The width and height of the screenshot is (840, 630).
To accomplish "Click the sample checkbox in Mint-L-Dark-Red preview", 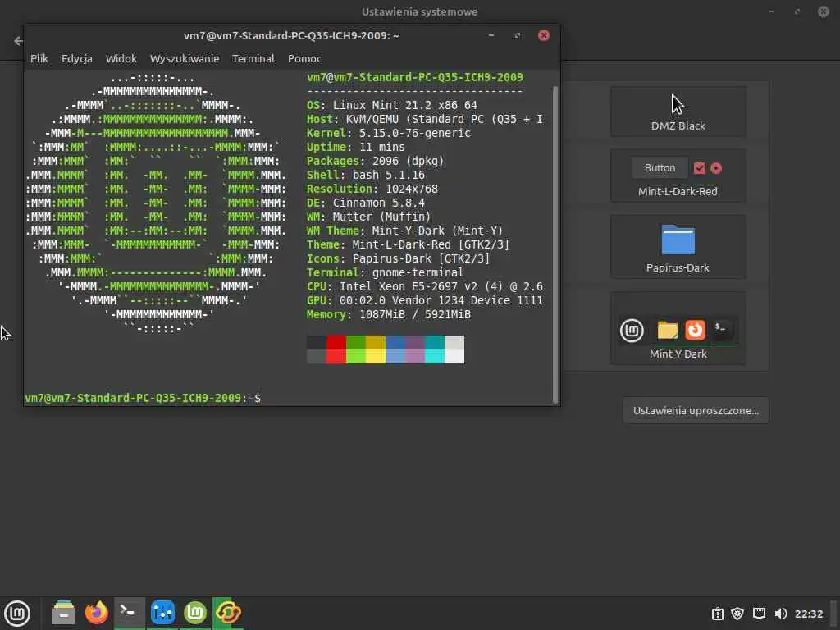I will click(699, 168).
